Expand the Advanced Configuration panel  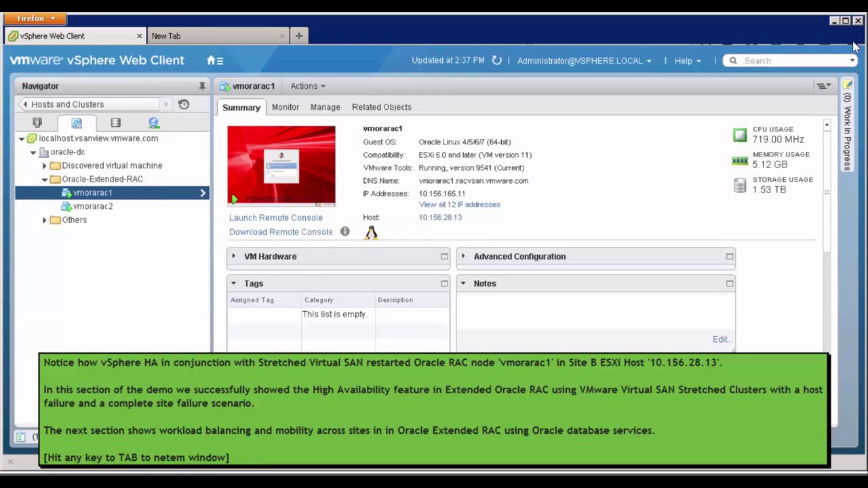click(463, 256)
